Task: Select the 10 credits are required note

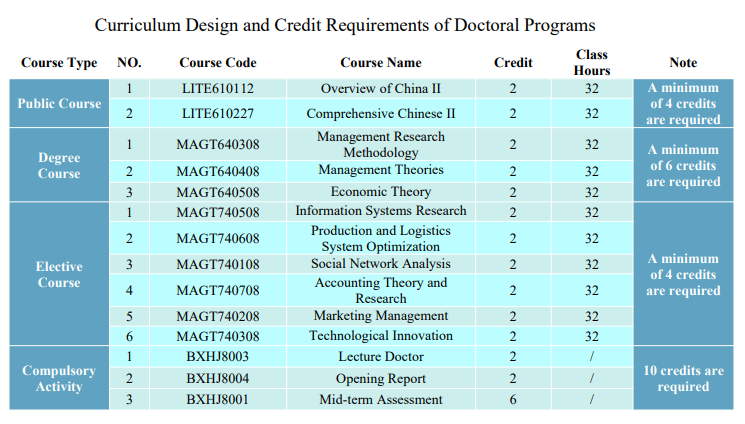Action: point(683,378)
